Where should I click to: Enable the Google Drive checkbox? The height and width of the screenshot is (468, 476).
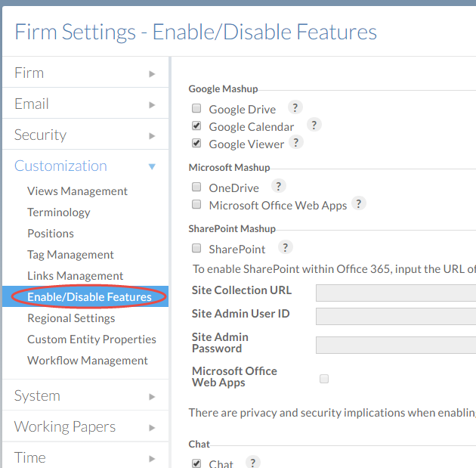(x=196, y=109)
